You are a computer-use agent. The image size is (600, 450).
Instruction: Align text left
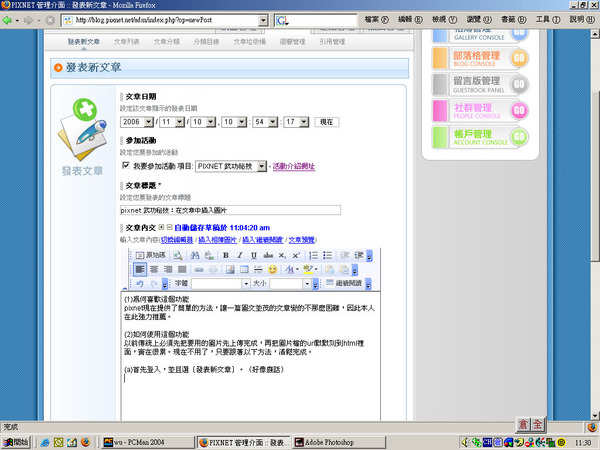tap(140, 270)
